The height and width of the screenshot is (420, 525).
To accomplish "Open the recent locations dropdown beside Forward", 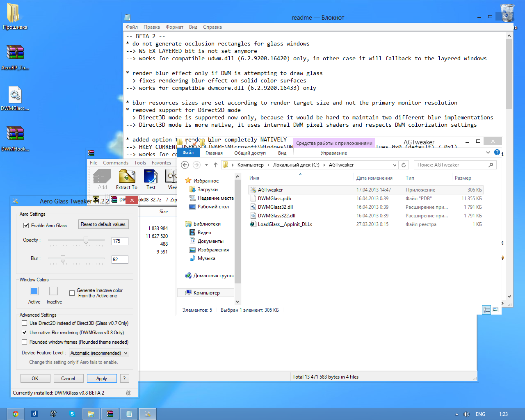I will 206,165.
